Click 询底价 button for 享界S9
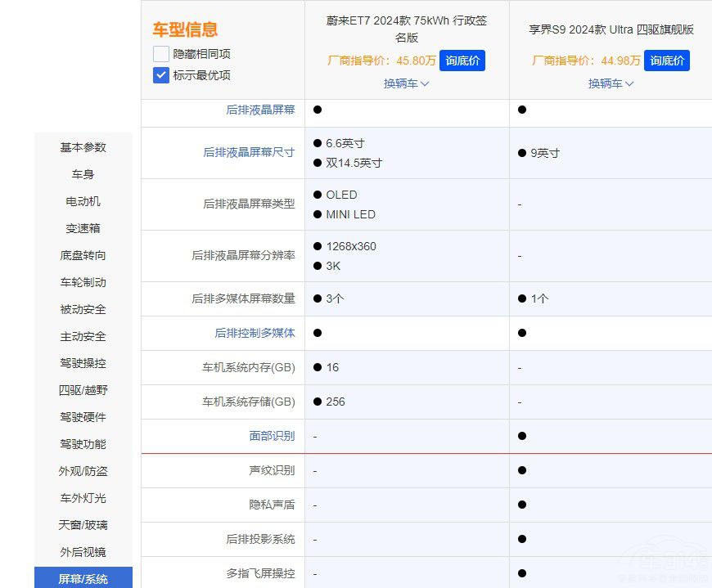 click(667, 61)
